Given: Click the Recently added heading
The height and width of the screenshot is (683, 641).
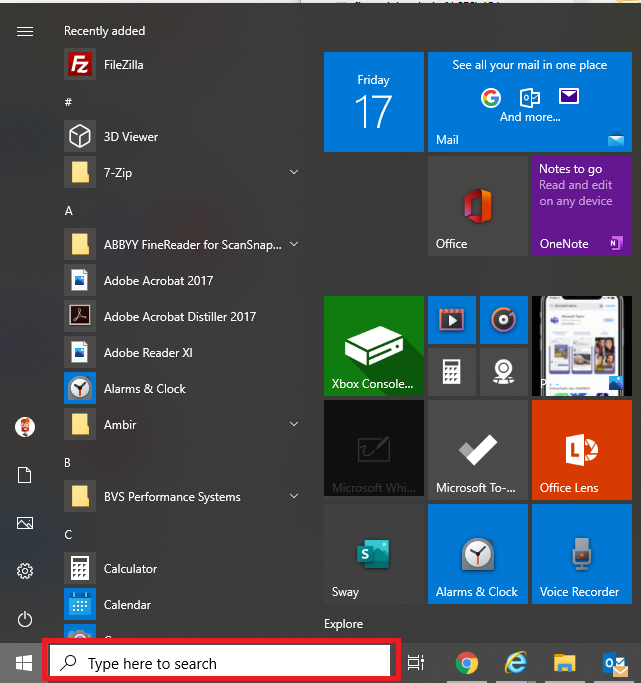Looking at the screenshot, I should point(105,31).
